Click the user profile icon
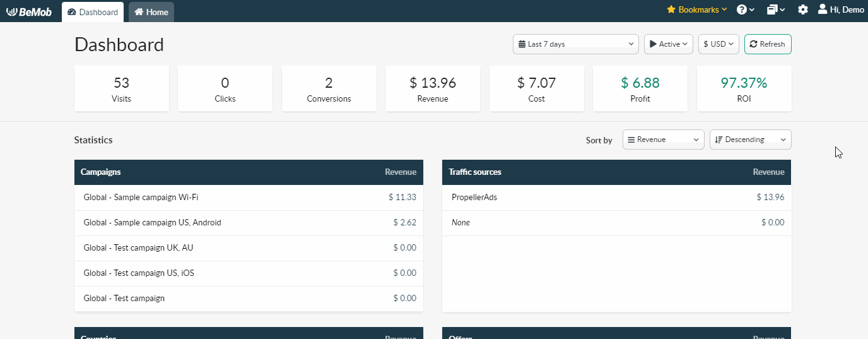The height and width of the screenshot is (339, 868). [823, 9]
